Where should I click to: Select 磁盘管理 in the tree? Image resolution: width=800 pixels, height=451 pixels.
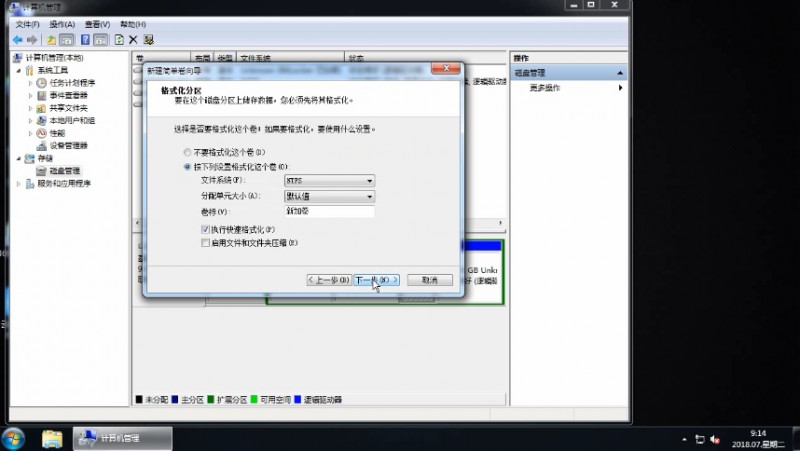pos(64,171)
